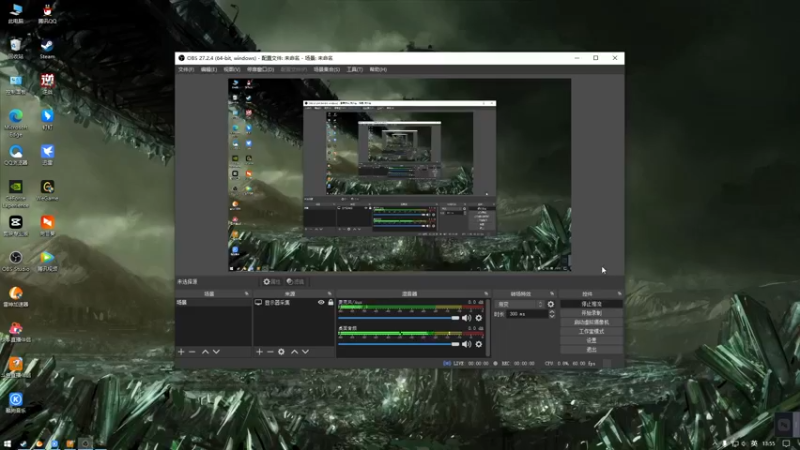This screenshot has height=450, width=800.
Task: Open the Docks (停靠窗口) menu
Action: click(260, 69)
